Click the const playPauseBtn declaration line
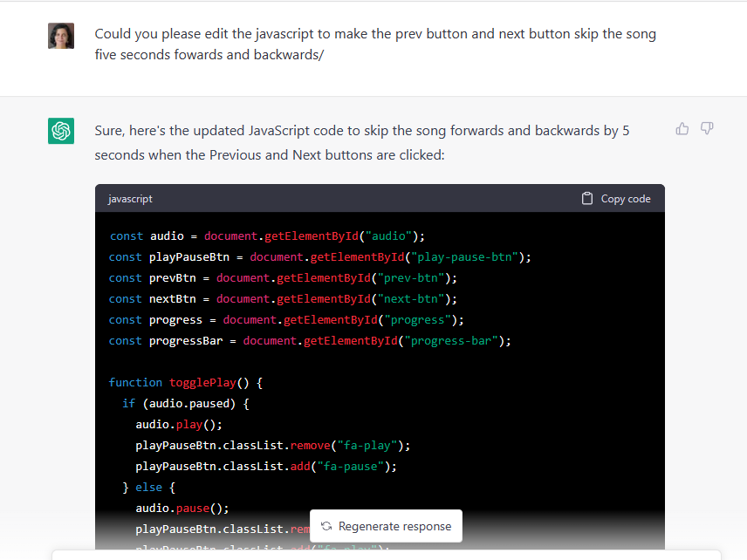Viewport: 747px width, 560px height. point(319,256)
